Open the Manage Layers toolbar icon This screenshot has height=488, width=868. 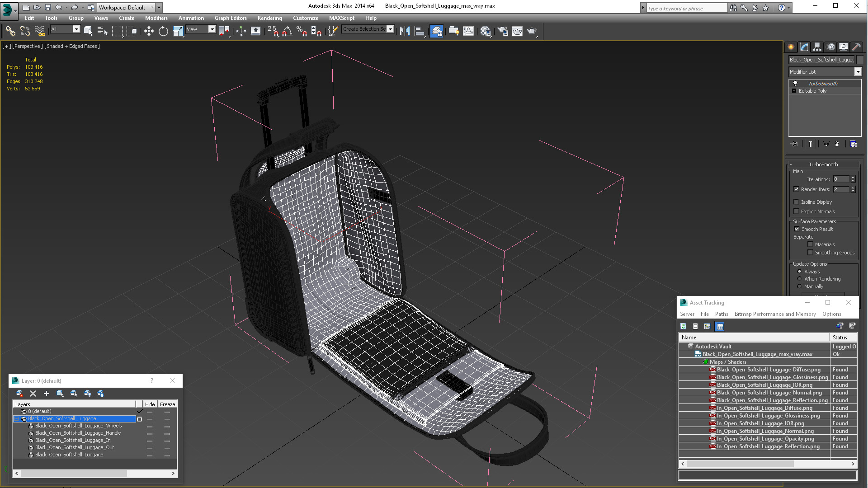coord(436,31)
